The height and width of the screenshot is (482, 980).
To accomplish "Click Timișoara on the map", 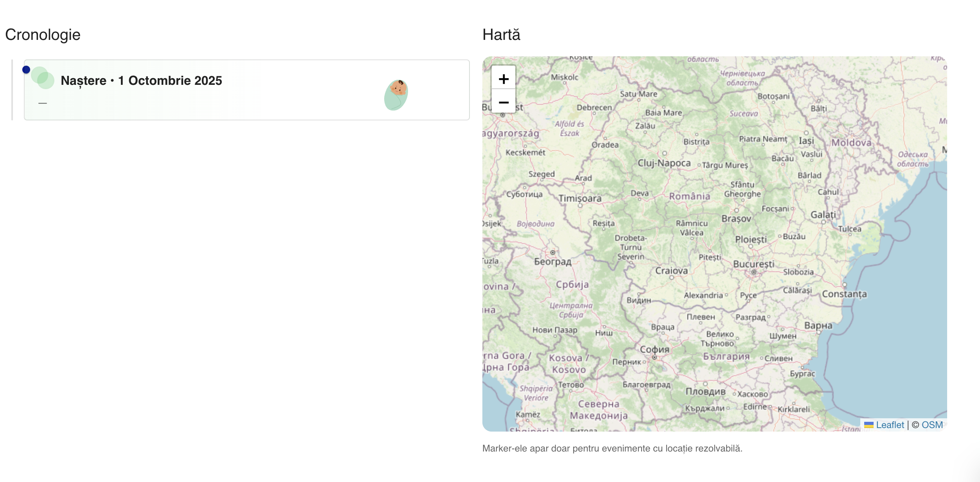I will pos(580,199).
